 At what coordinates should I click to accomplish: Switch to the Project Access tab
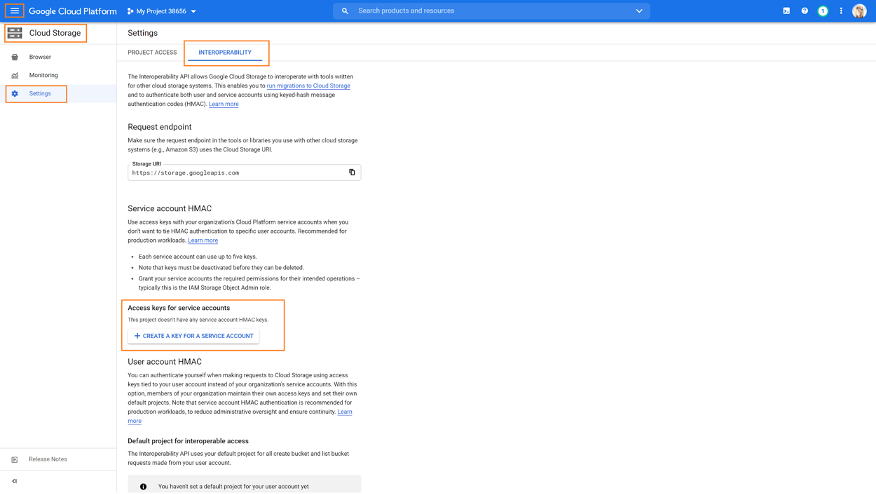[152, 52]
